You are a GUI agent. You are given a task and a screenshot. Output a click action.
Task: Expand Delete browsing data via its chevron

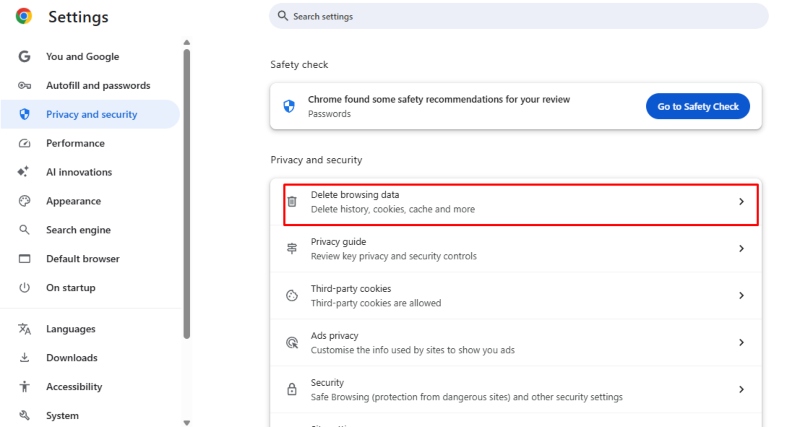pyautogui.click(x=741, y=202)
